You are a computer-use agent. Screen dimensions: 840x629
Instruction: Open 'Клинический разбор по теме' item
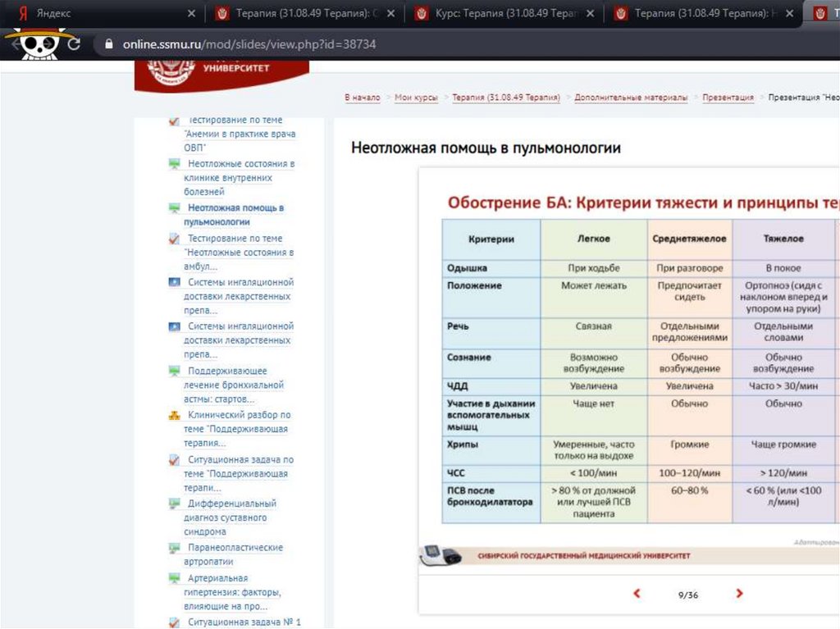(x=237, y=429)
